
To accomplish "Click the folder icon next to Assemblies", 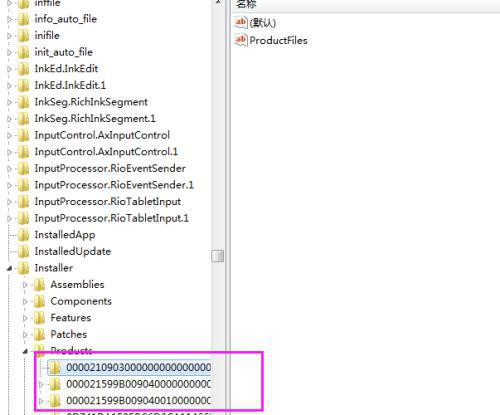I will (40, 284).
